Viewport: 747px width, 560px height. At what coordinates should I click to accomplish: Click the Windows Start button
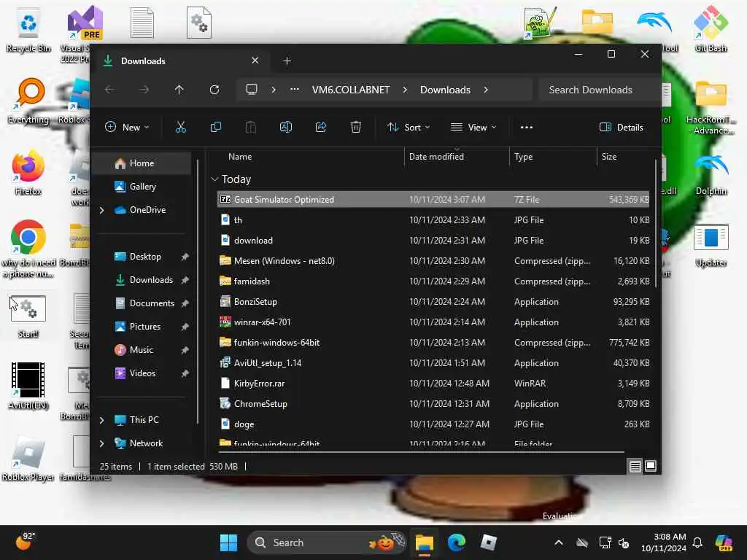(228, 542)
